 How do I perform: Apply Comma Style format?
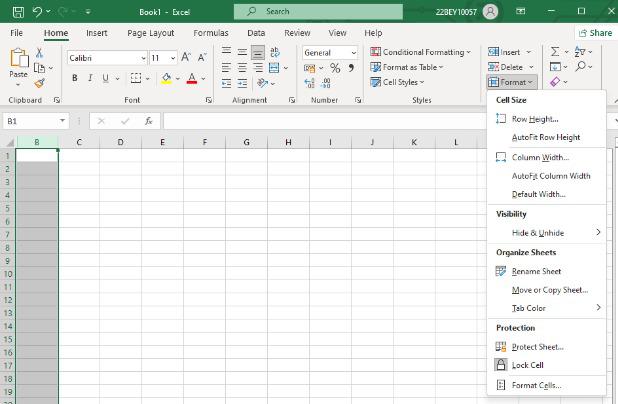pyautogui.click(x=351, y=68)
